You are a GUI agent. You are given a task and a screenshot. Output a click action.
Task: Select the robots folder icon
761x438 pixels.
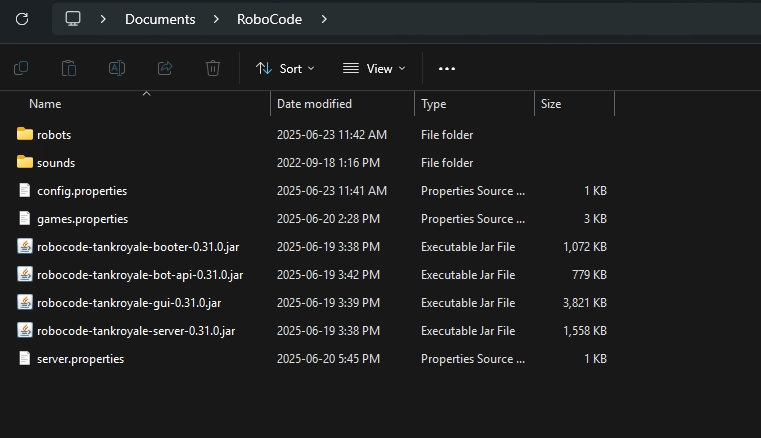25,134
